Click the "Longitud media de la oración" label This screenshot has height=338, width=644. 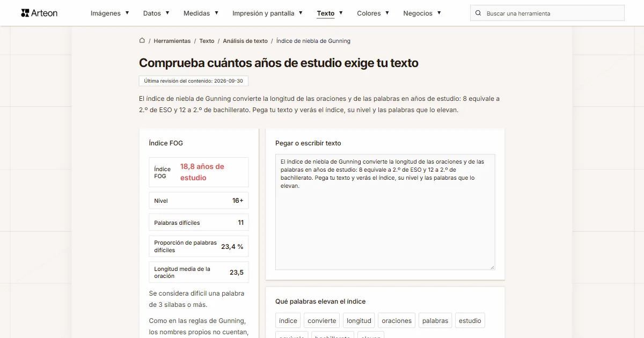coord(182,273)
